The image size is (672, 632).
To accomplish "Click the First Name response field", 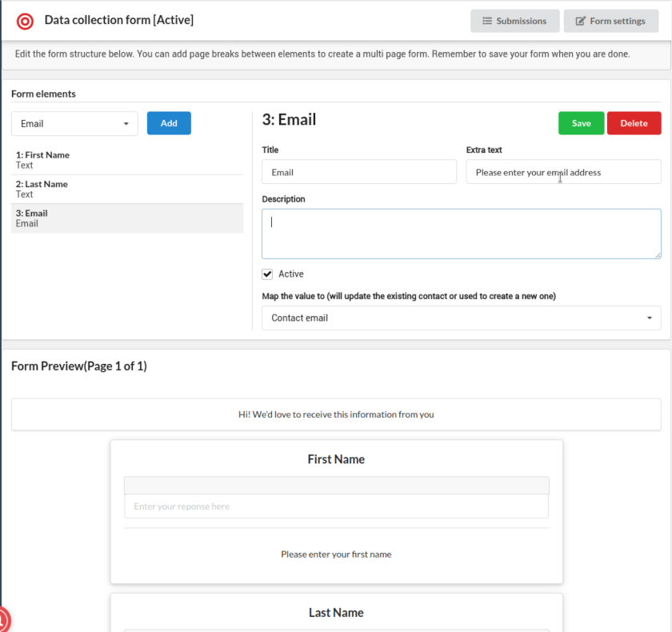I will 336,506.
